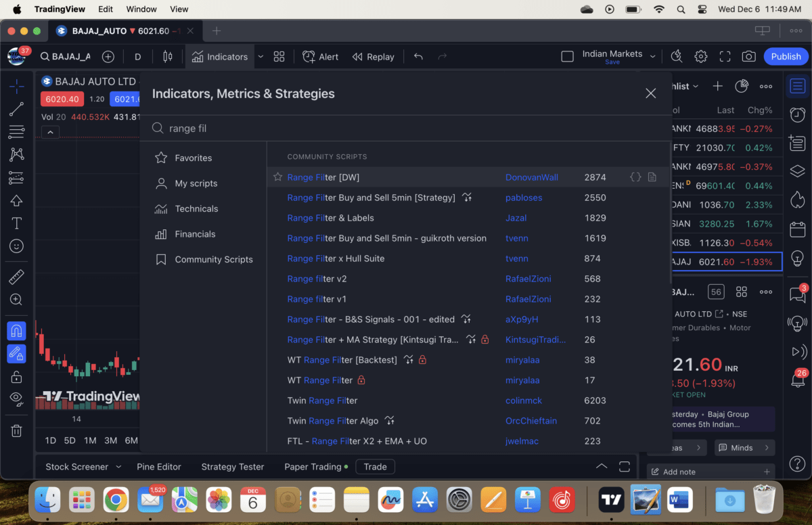View source code of Range Filter [DW]

(x=635, y=177)
